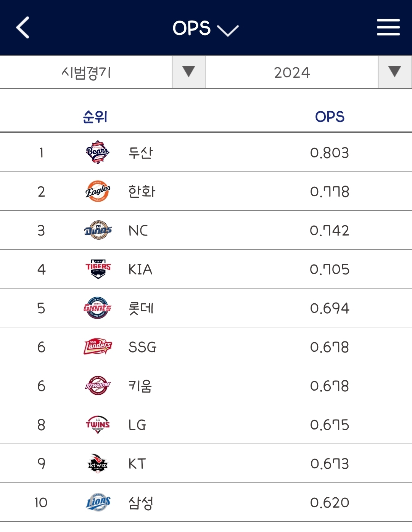Select the KIA Tigers logo
This screenshot has width=412, height=532.
pyautogui.click(x=98, y=269)
